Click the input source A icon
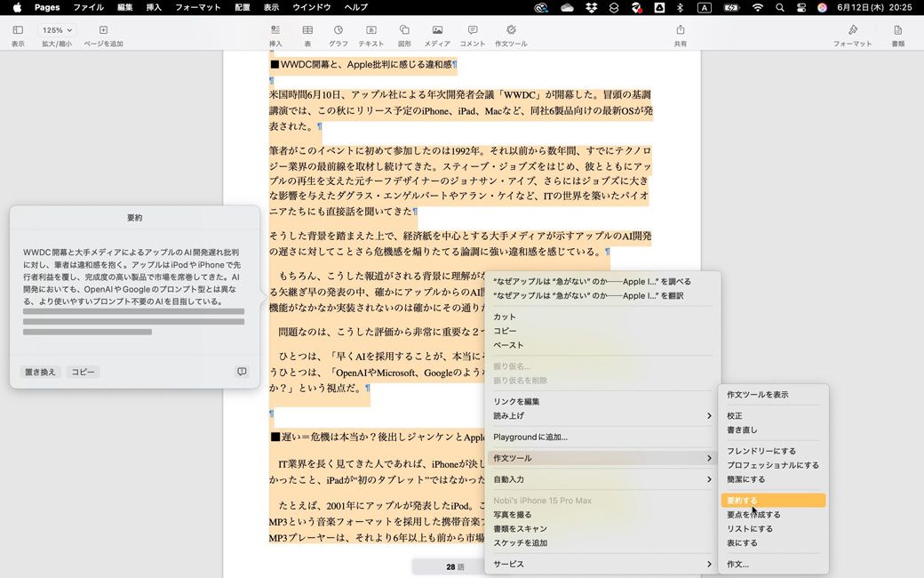 (705, 8)
